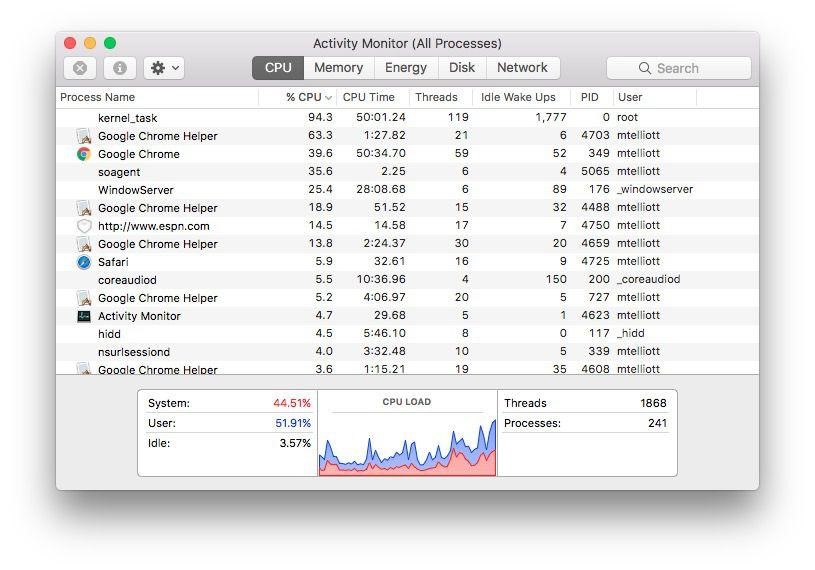Click the root user cell

627,117
